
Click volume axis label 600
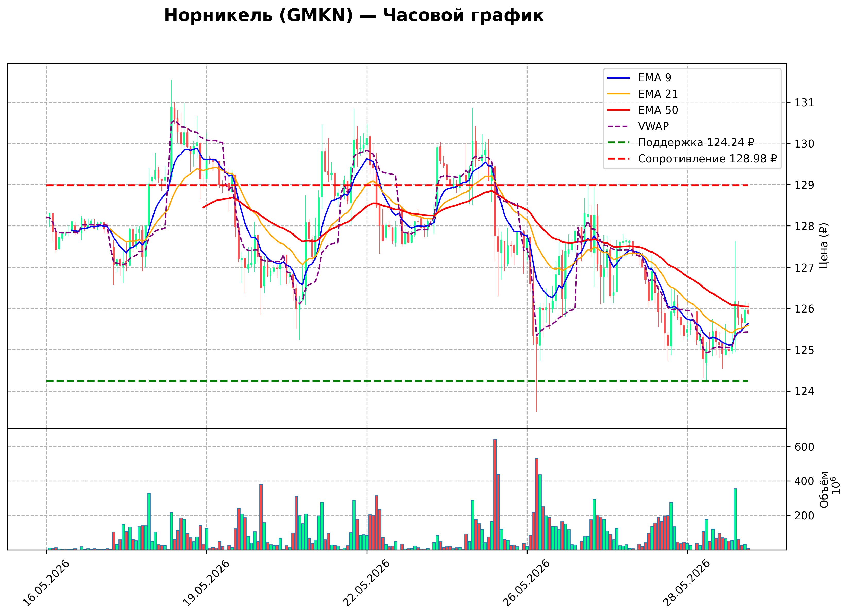805,447
